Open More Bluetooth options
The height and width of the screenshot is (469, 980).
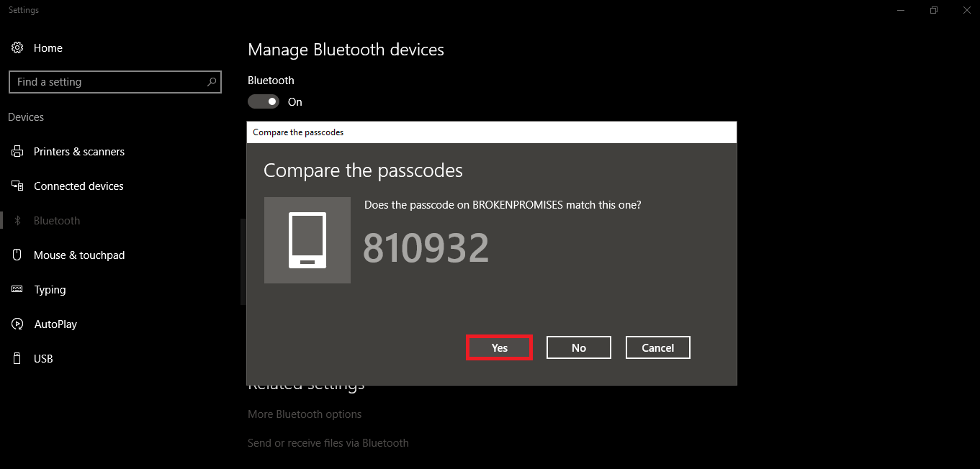pos(304,414)
